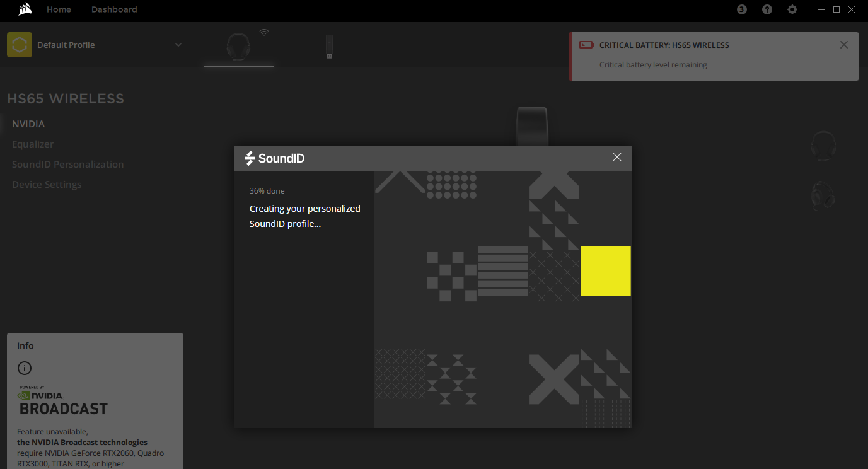Dismiss the critical battery notification
Viewport: 868px width, 469px height.
pyautogui.click(x=844, y=45)
